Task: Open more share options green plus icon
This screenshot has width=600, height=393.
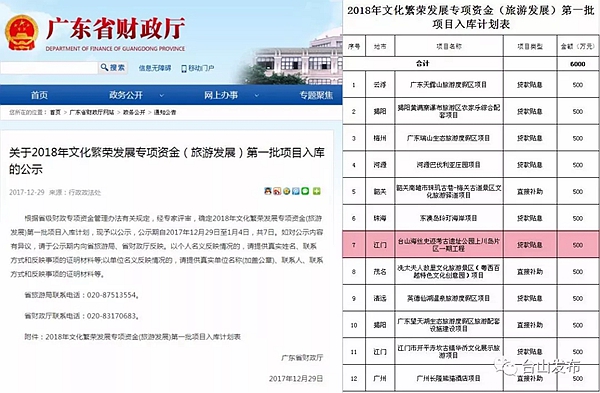Action: coord(316,191)
